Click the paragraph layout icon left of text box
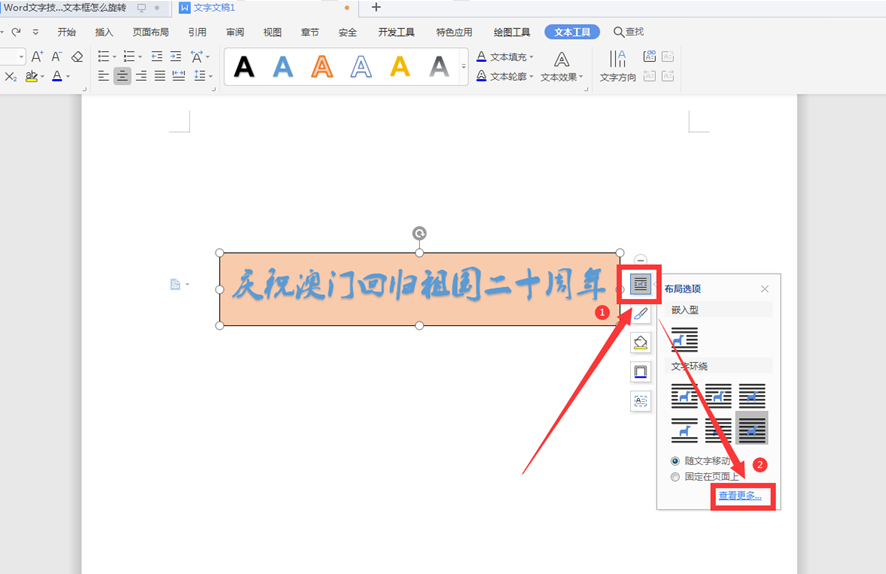 pos(176,284)
